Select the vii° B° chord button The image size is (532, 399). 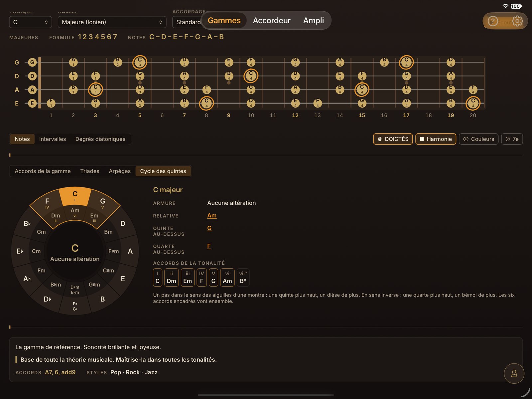(243, 277)
